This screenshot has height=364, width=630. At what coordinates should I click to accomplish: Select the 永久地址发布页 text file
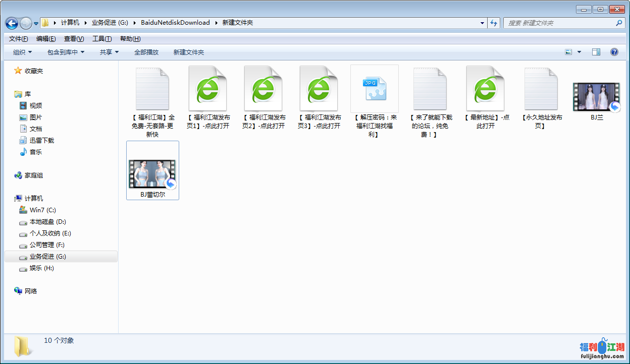541,89
